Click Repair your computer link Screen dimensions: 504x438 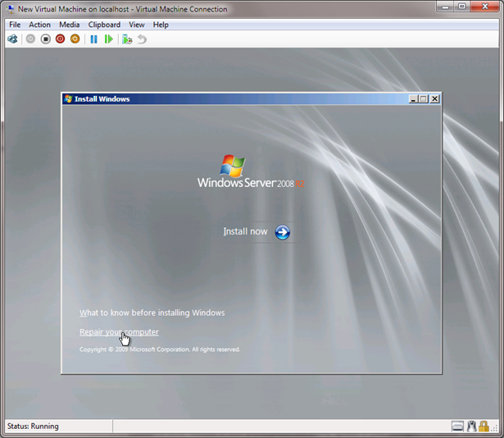(119, 332)
